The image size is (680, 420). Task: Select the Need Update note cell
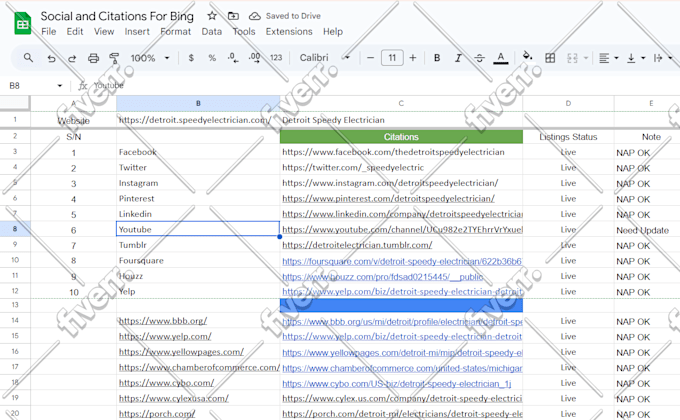(x=647, y=230)
